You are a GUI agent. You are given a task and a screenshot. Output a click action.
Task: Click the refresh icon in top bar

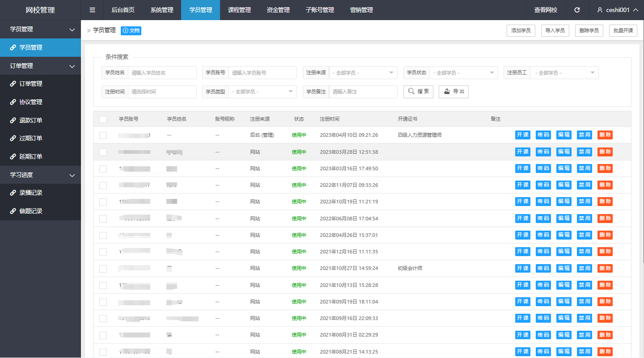[x=577, y=10]
